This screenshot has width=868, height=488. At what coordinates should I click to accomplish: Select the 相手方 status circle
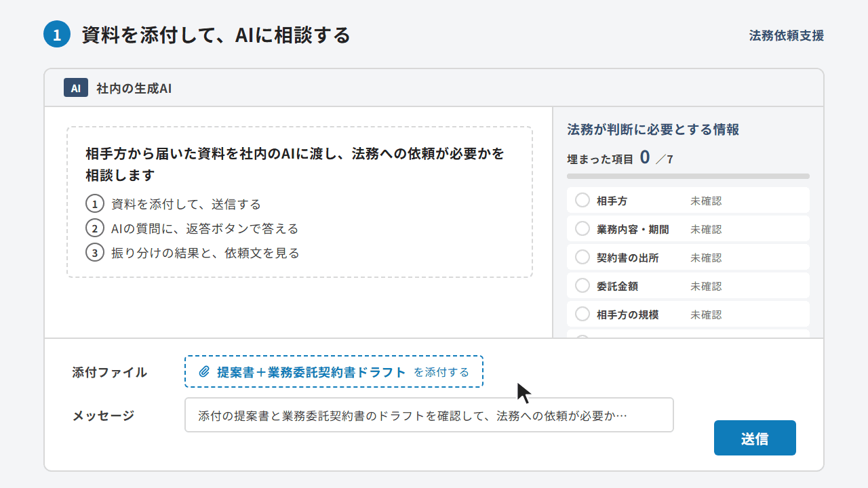point(582,201)
